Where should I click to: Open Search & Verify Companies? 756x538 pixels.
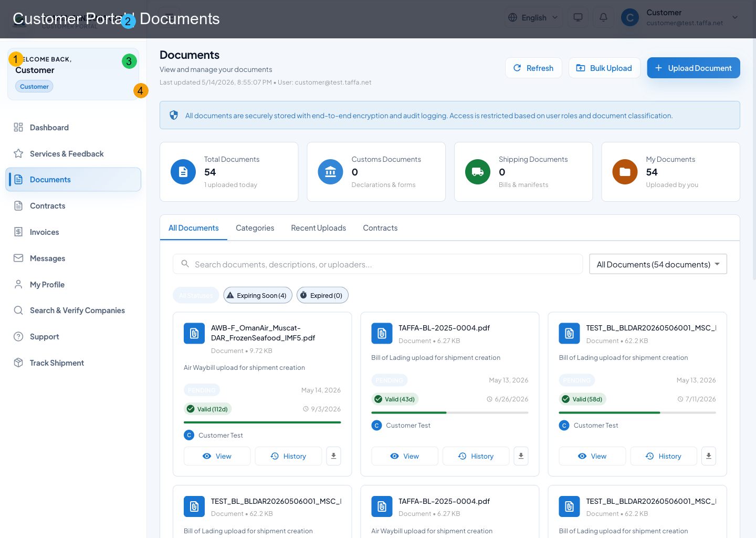point(73,311)
